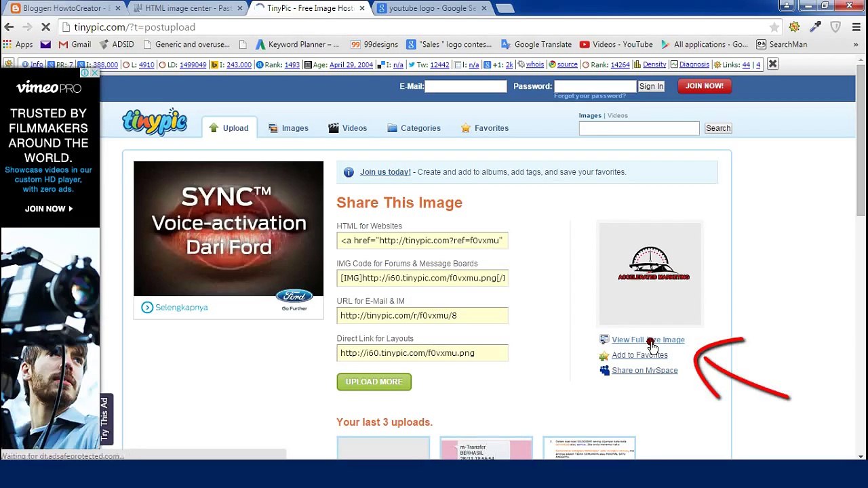Close the TinyPic browser tab
Image resolution: width=868 pixels, height=488 pixels.
(361, 8)
